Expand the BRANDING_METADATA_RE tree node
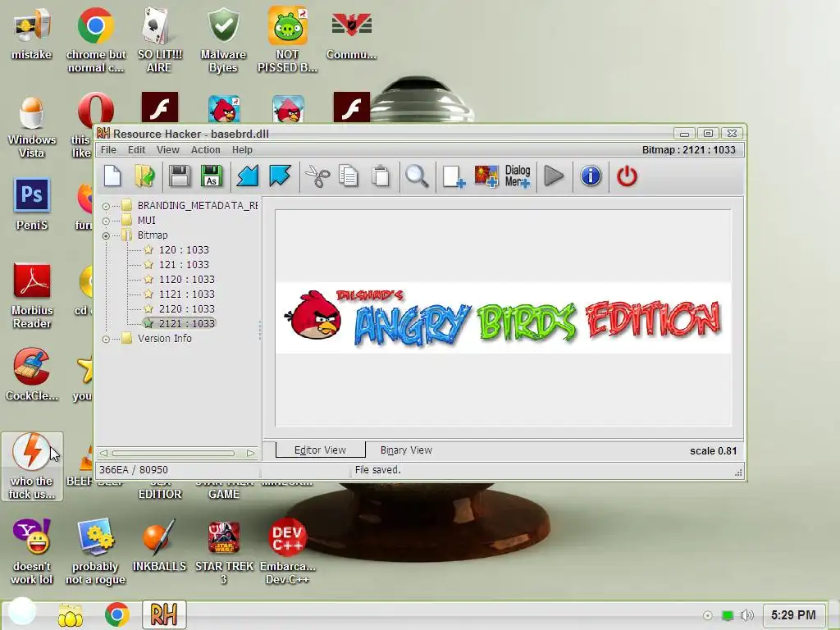The image size is (840, 630). click(x=106, y=206)
